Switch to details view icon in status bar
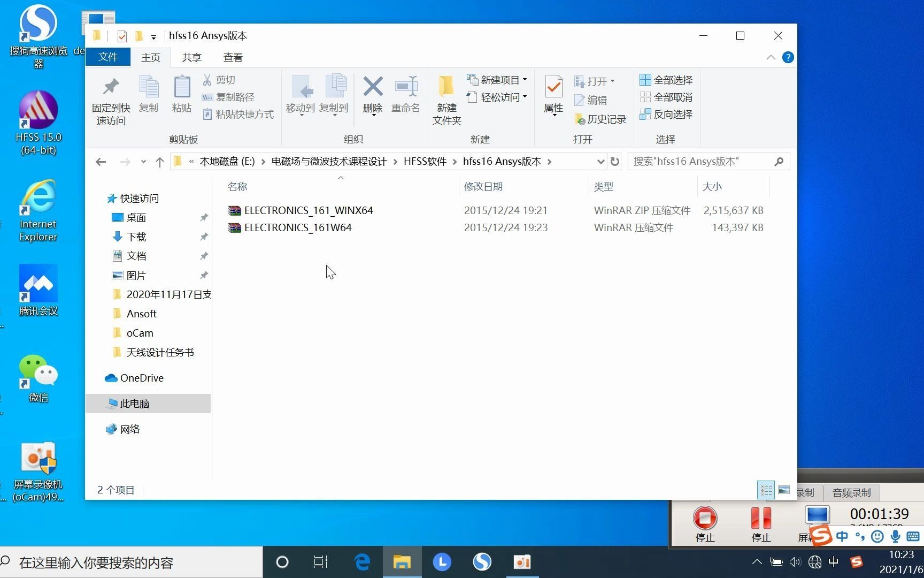This screenshot has width=924, height=578. [766, 490]
